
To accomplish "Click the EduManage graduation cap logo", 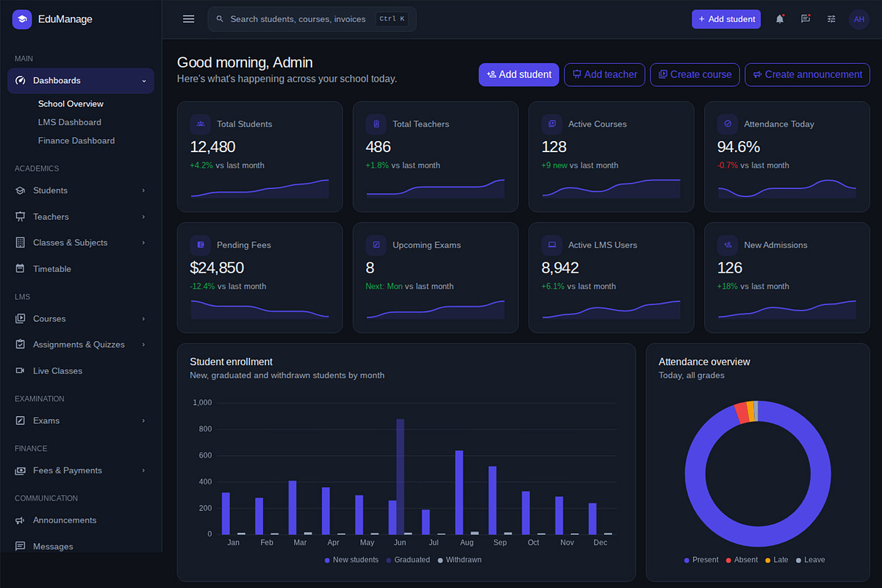I will tap(22, 19).
